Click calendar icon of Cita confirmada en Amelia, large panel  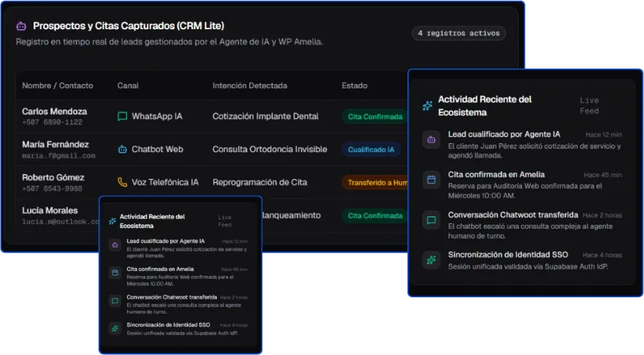tap(432, 180)
